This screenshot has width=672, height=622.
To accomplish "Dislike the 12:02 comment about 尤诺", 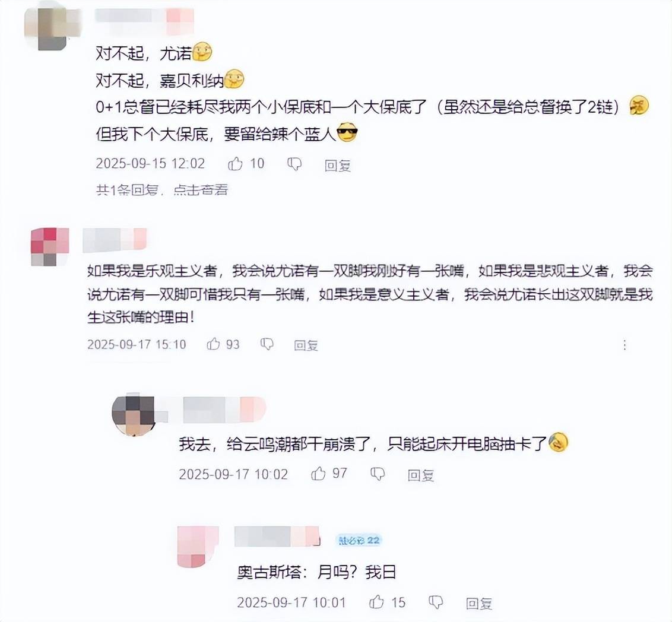I will (x=294, y=164).
